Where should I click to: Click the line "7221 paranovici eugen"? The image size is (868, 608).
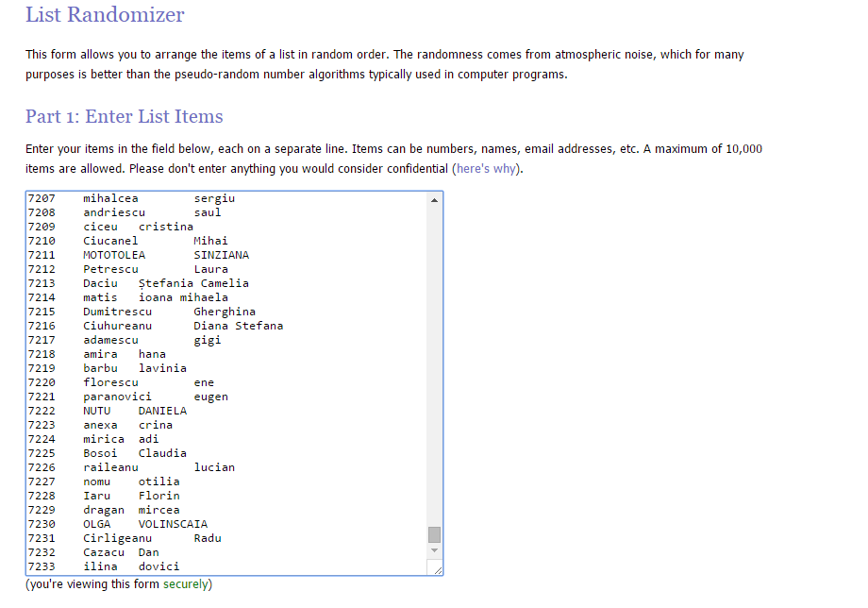coord(128,397)
